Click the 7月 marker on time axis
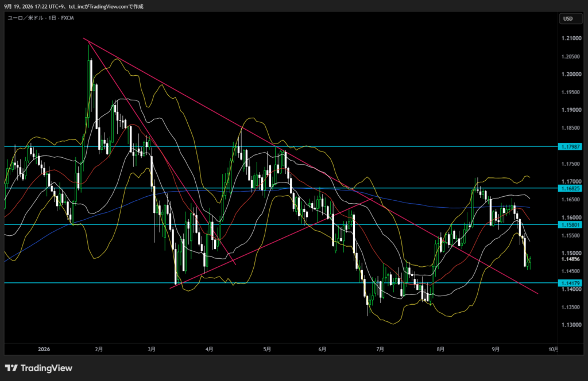This screenshot has width=588, height=381. click(380, 349)
